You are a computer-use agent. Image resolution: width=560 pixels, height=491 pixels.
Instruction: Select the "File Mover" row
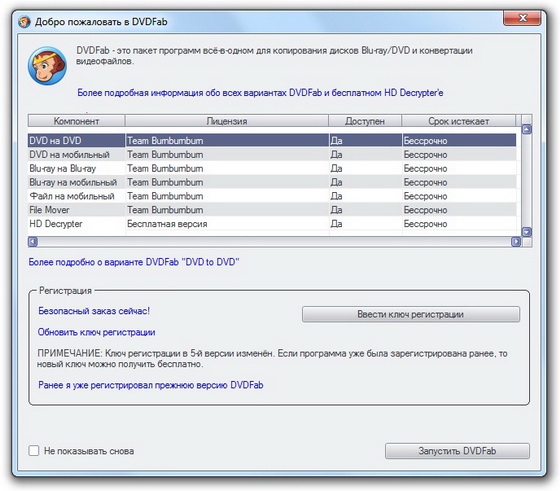[x=272, y=210]
